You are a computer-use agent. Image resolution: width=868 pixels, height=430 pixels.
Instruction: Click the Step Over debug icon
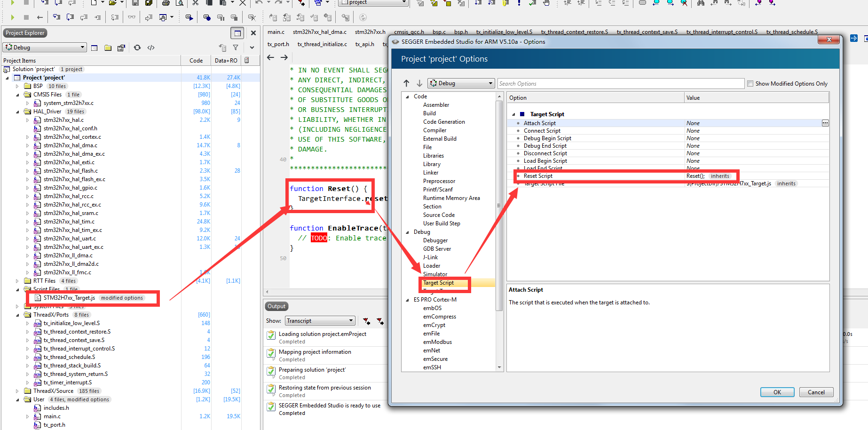[x=71, y=17]
